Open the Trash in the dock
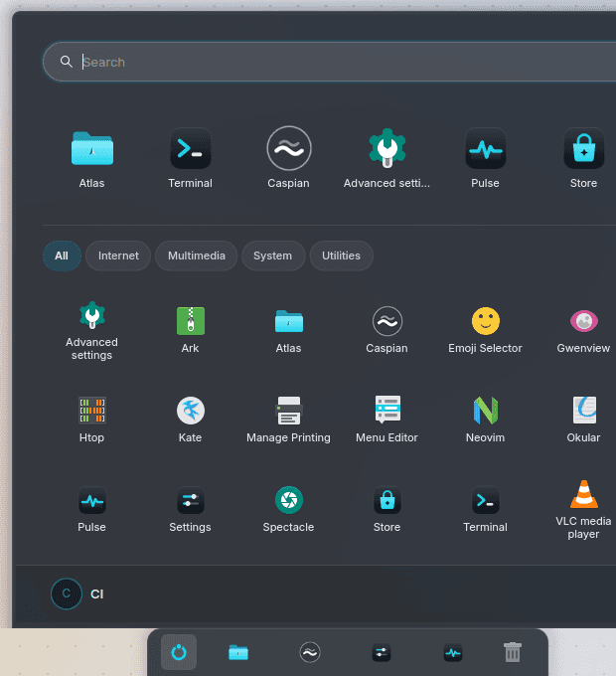The height and width of the screenshot is (676, 616). point(513,652)
